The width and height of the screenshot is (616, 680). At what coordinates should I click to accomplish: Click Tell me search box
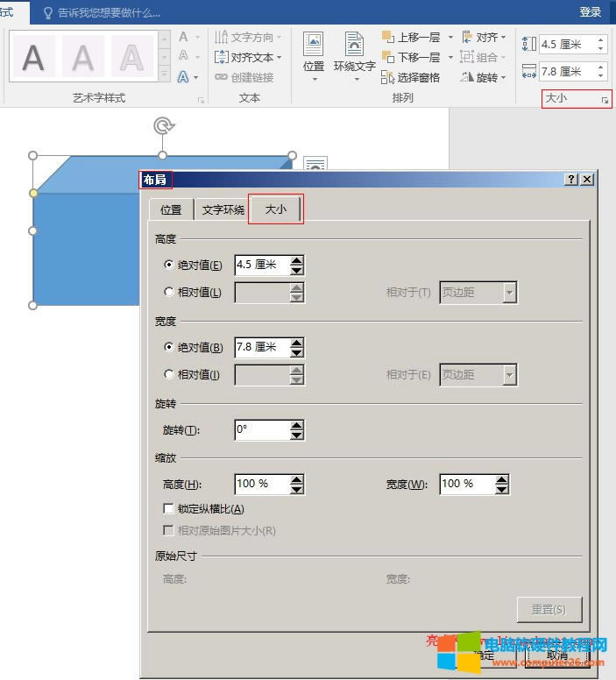[x=103, y=12]
